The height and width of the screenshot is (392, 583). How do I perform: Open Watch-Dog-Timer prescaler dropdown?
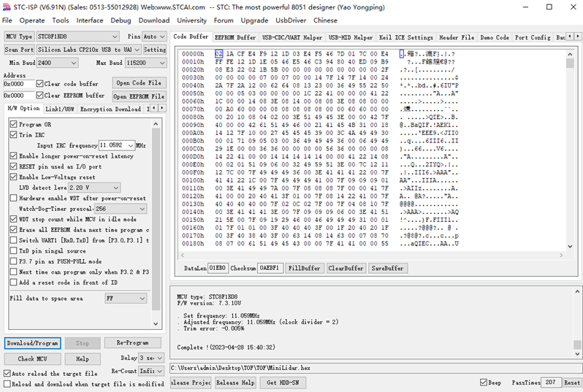click(x=121, y=209)
